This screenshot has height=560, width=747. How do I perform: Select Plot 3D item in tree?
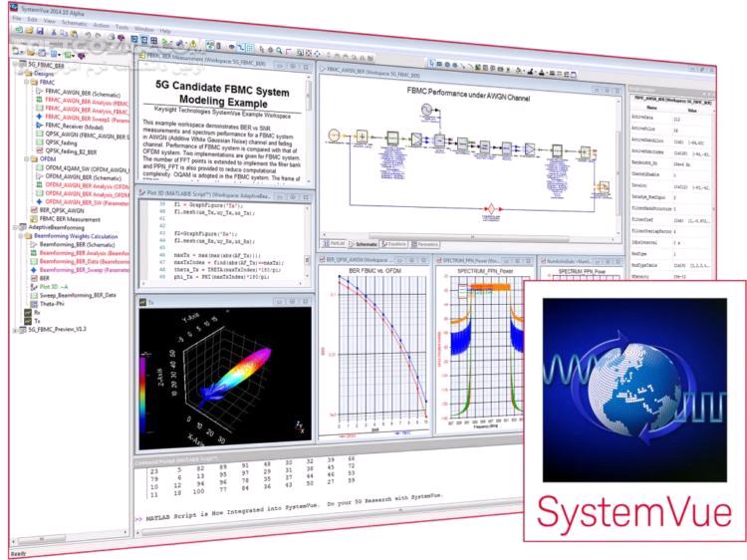[x=54, y=286]
